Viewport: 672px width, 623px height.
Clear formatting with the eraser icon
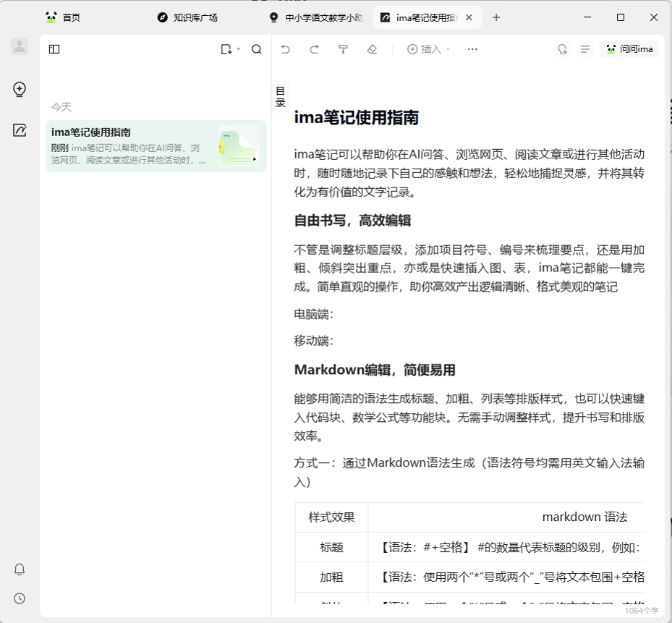pos(373,49)
